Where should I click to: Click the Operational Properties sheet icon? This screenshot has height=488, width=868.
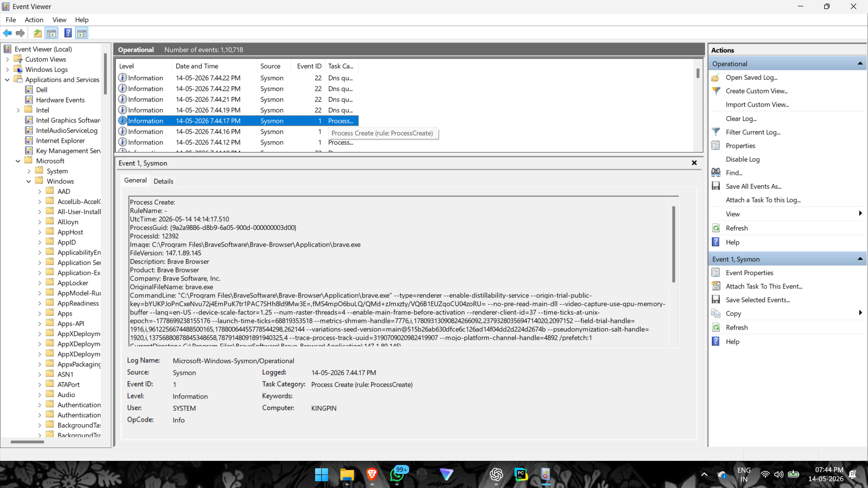coord(716,145)
